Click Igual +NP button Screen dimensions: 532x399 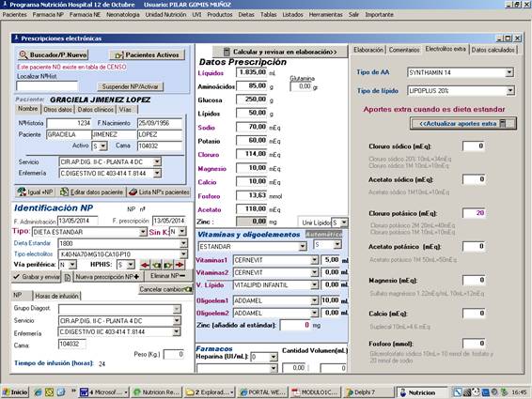point(36,192)
